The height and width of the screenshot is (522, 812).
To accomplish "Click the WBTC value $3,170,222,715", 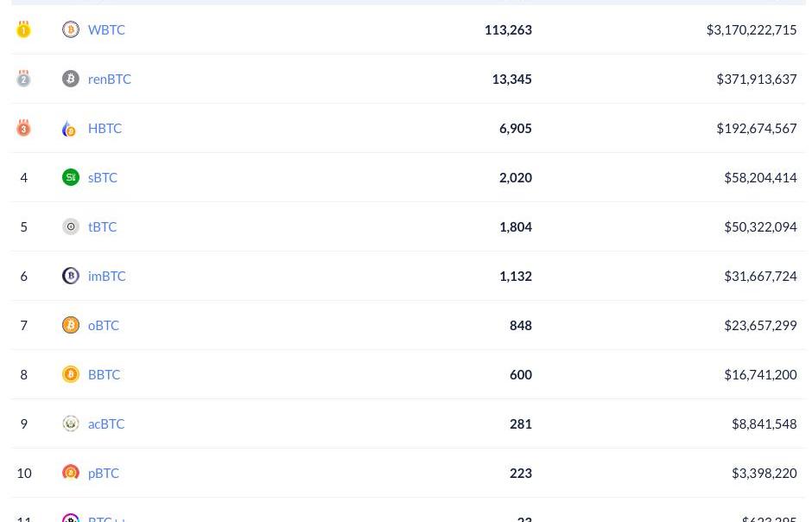I will click(752, 29).
